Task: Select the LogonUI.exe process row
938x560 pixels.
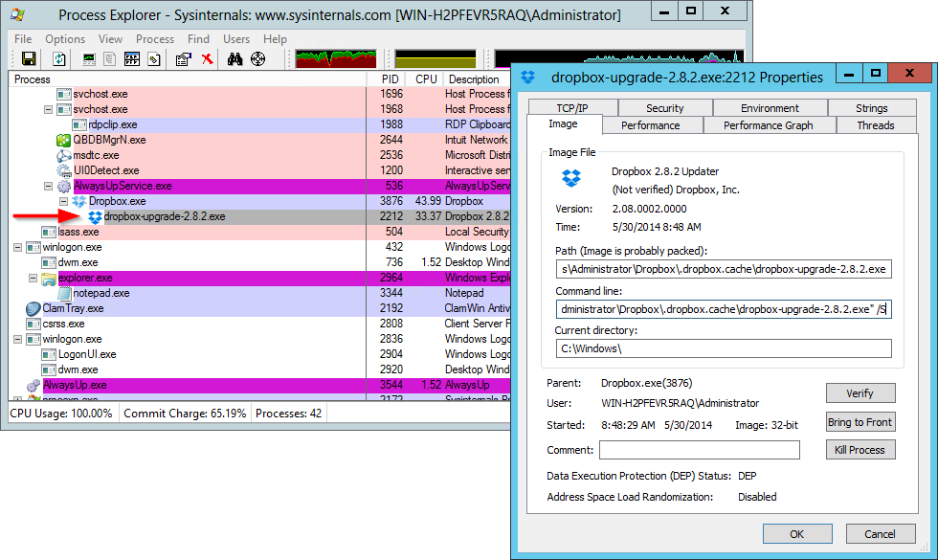Action: coord(259,355)
